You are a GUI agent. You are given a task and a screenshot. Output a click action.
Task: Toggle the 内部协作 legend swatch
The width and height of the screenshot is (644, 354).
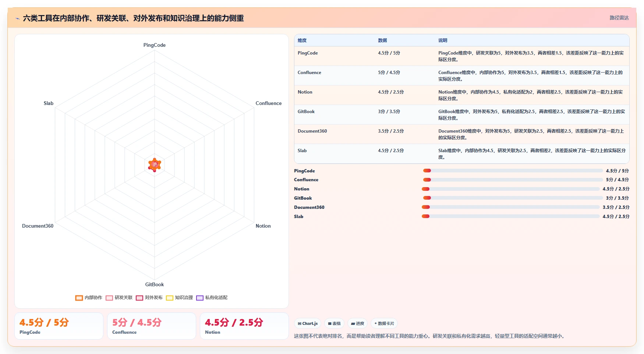click(x=79, y=298)
